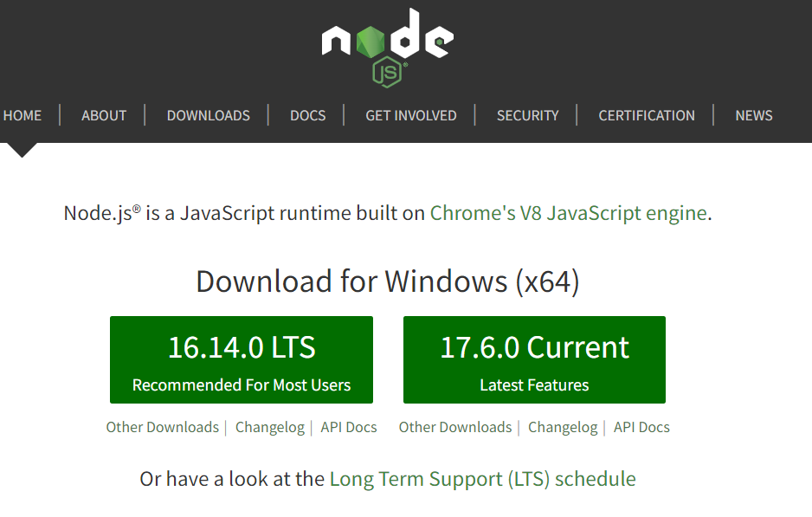Download the 16.14.0 LTS version
812x517 pixels.
pos(241,359)
